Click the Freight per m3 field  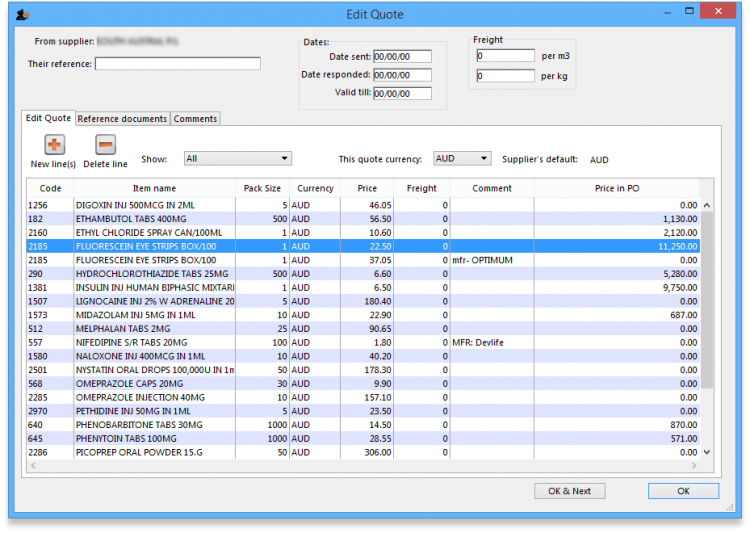(x=505, y=56)
